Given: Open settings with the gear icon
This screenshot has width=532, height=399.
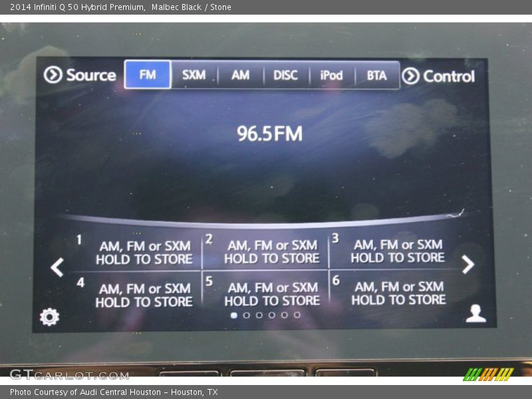Looking at the screenshot, I should pos(49,317).
